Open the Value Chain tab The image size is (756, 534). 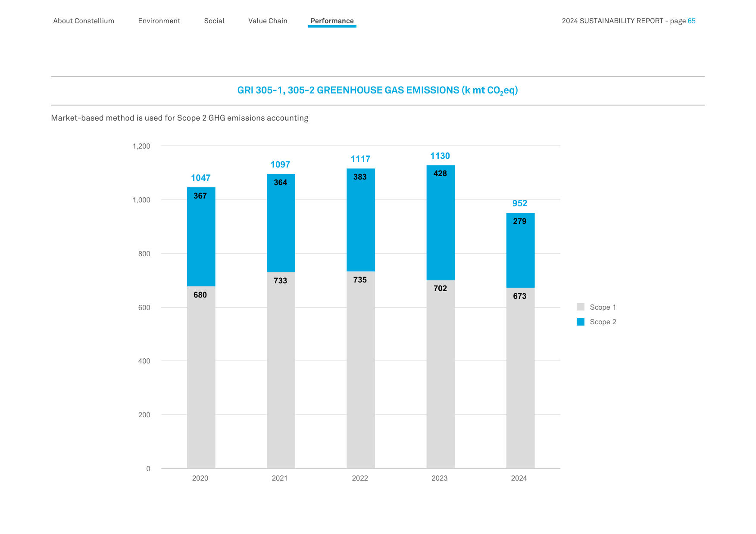point(268,21)
